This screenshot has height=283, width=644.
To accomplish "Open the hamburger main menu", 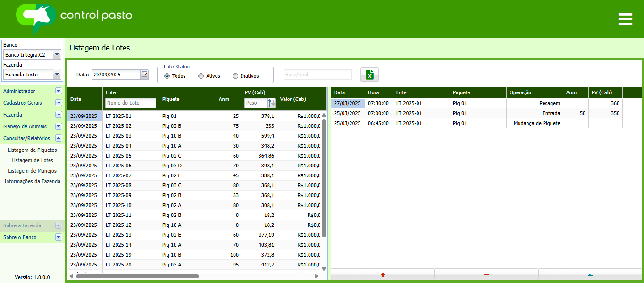I will click(x=625, y=19).
